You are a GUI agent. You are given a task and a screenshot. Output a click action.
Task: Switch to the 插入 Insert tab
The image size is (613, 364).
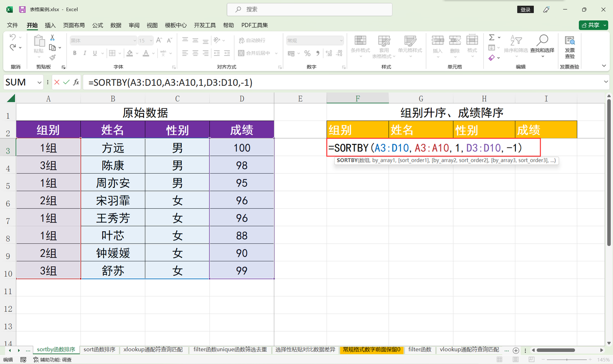pyautogui.click(x=51, y=25)
